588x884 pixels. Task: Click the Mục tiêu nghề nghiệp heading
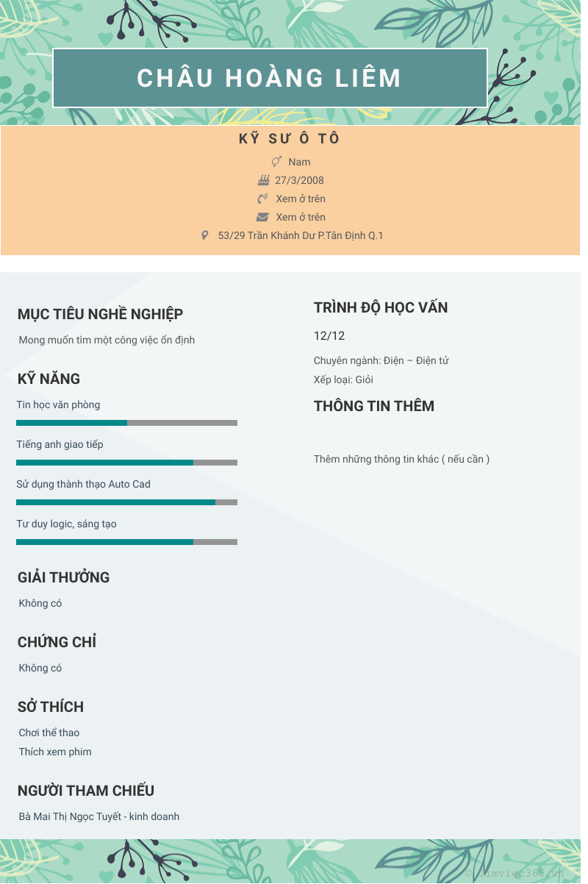[101, 314]
